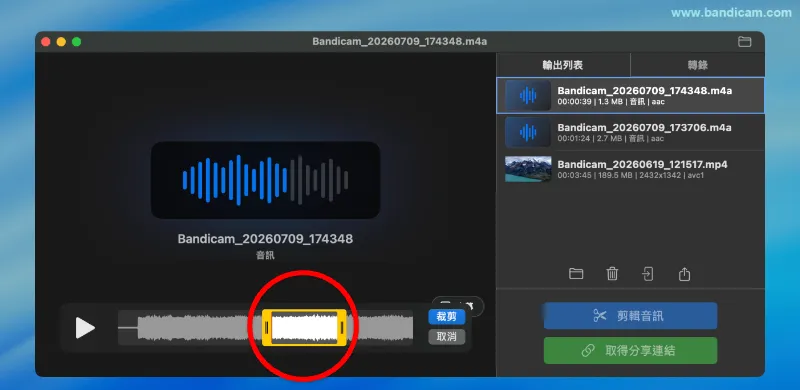Click the 剪輯音訊 edit audio button

[x=630, y=316]
